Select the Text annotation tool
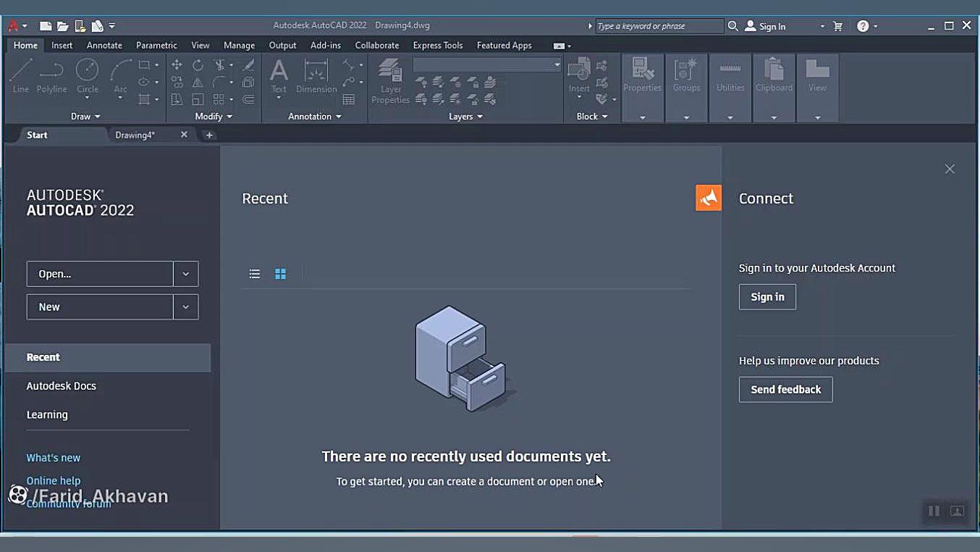This screenshot has width=980, height=552. (279, 77)
